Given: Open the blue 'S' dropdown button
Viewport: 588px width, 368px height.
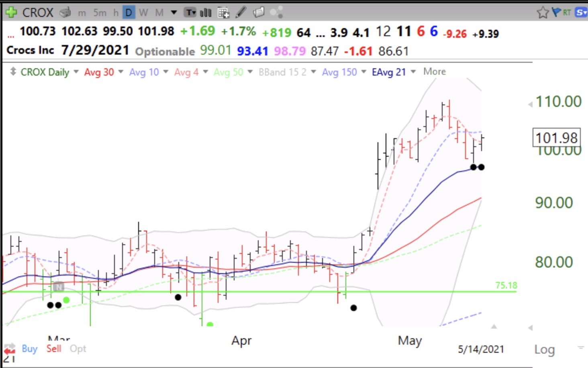Looking at the screenshot, I should click(581, 12).
